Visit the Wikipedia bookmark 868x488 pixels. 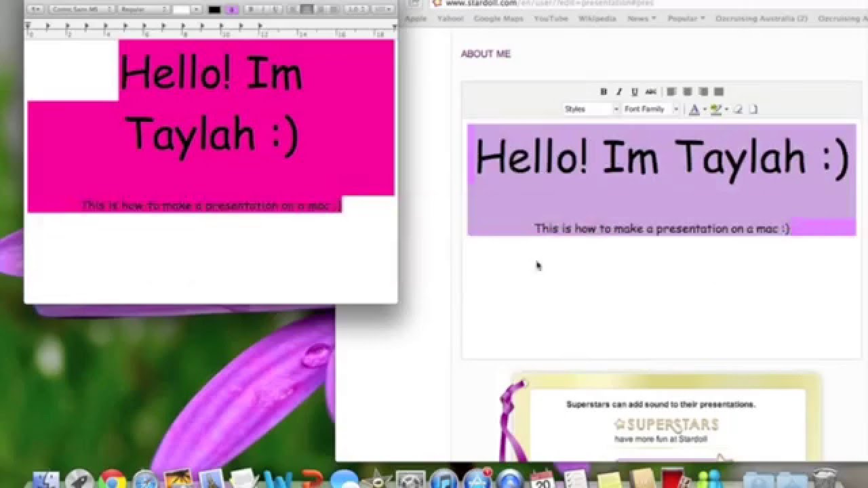pyautogui.click(x=596, y=18)
